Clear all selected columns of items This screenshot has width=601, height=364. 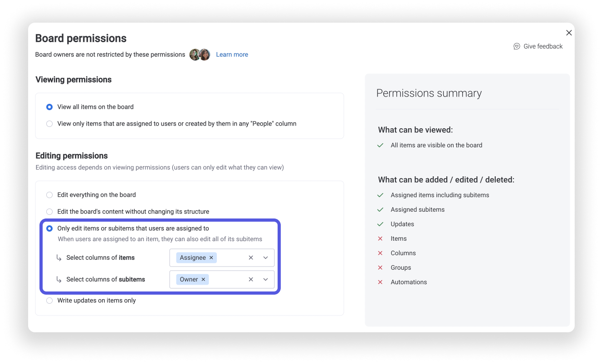250,257
